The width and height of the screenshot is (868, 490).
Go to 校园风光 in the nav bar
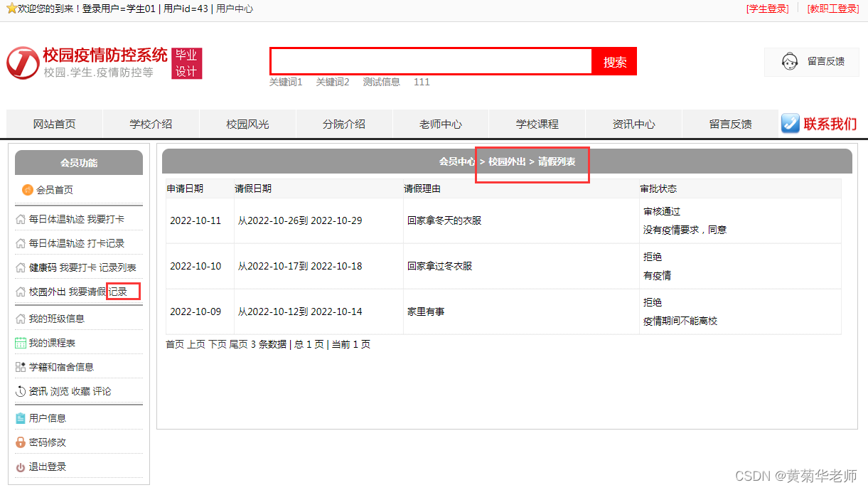tap(247, 124)
